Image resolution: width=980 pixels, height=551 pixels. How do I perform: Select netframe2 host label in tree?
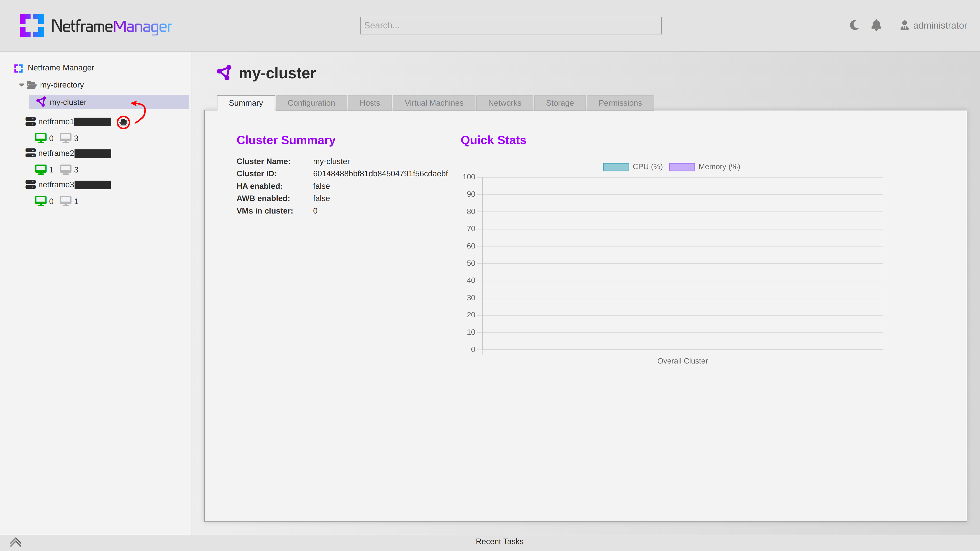56,153
